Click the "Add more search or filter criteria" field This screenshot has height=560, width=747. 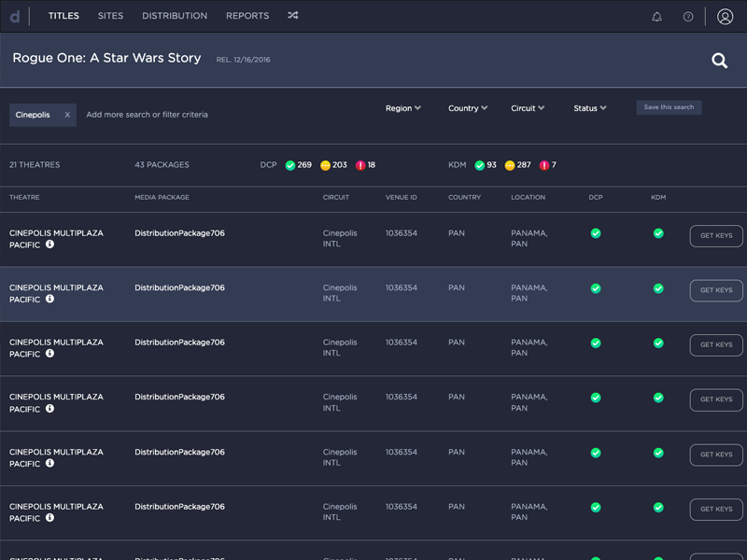coord(147,115)
